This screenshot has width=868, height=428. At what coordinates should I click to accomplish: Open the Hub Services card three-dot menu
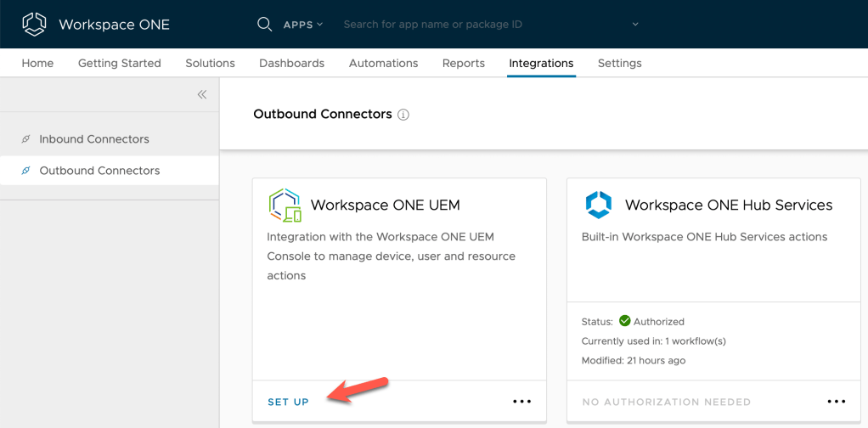(836, 402)
